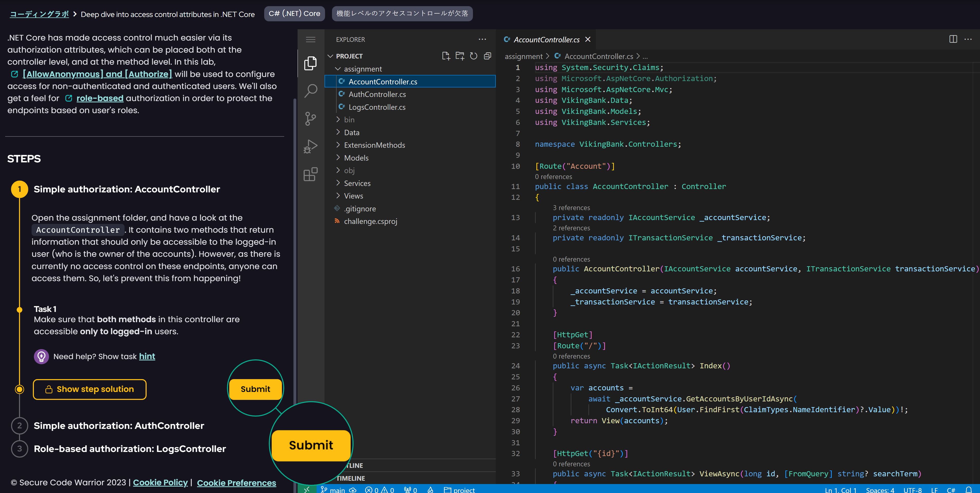Select AccountController.cs in the file tree
The width and height of the screenshot is (980, 493).
pyautogui.click(x=410, y=81)
